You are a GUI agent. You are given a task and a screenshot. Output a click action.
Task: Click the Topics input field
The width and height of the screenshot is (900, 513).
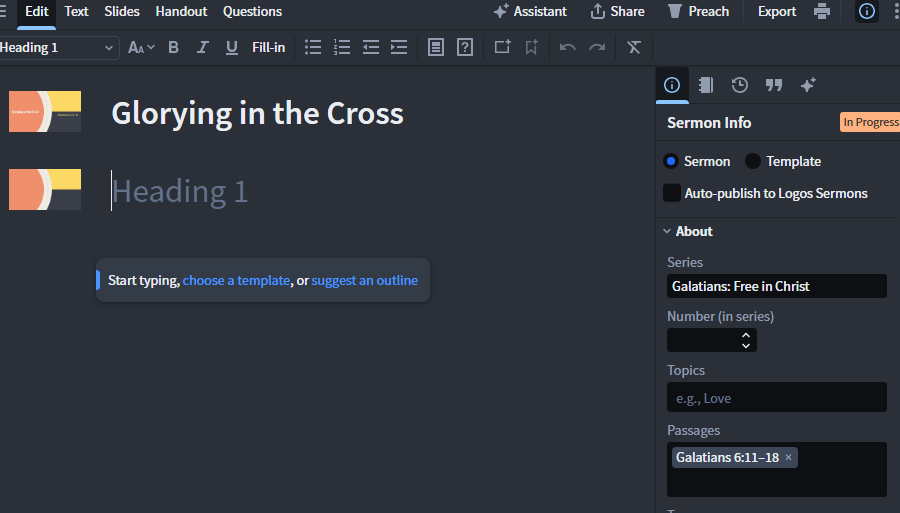tap(777, 398)
